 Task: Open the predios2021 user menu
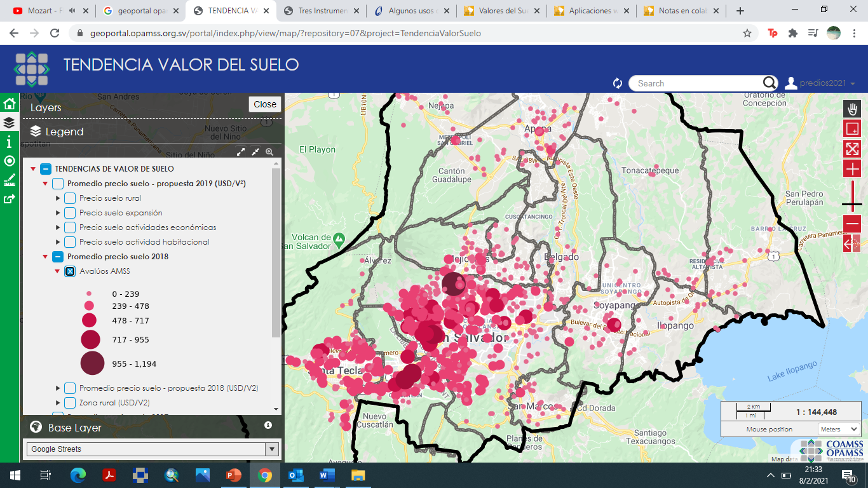[x=820, y=83]
